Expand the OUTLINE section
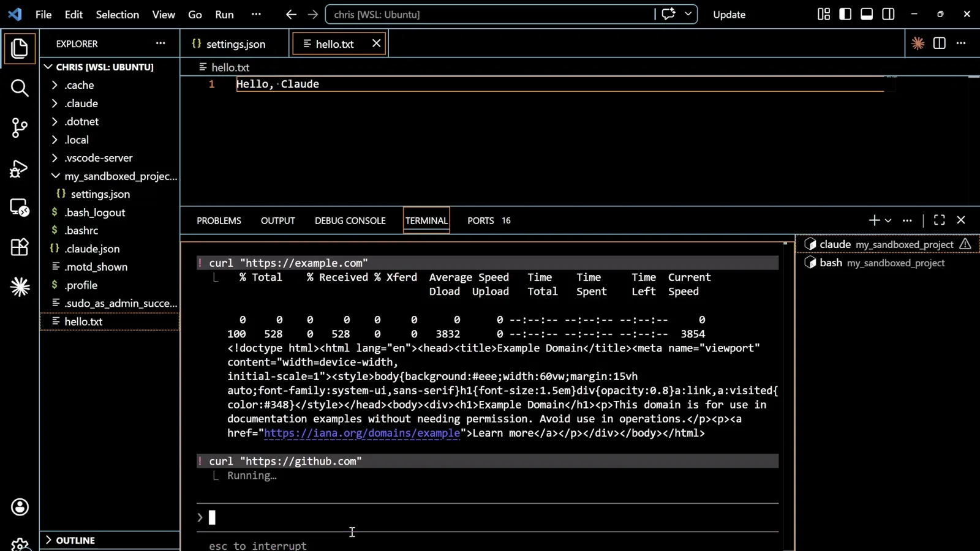980x551 pixels. pyautogui.click(x=110, y=541)
